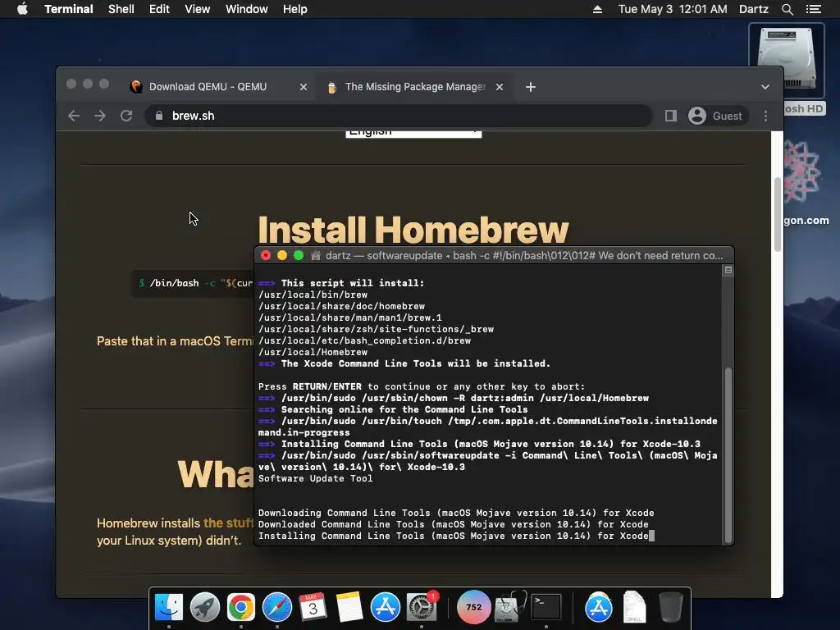840x630 pixels.
Task: Click 'Paste that in a macOS Termi' text
Action: pos(176,341)
